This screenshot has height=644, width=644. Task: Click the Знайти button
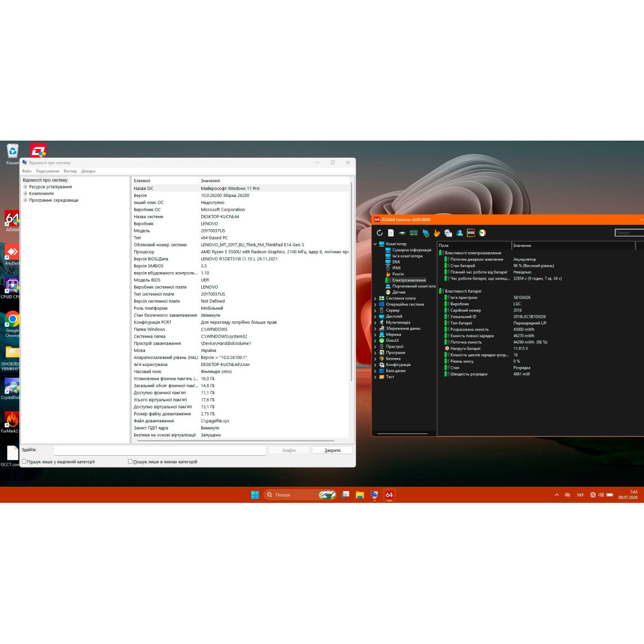(289, 450)
